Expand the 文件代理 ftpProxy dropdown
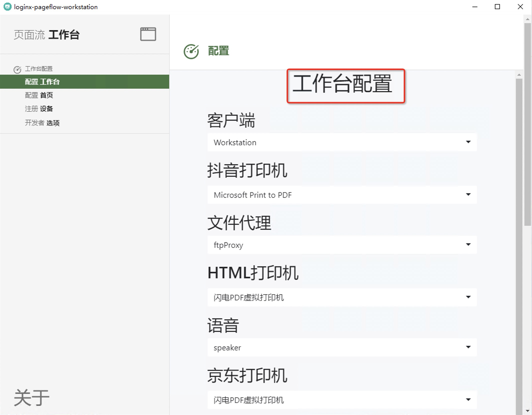 [342, 245]
